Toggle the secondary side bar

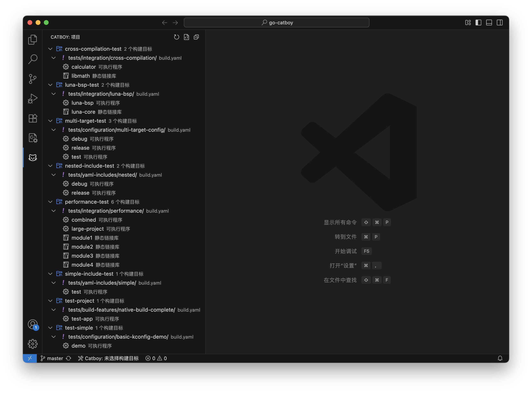pos(500,23)
